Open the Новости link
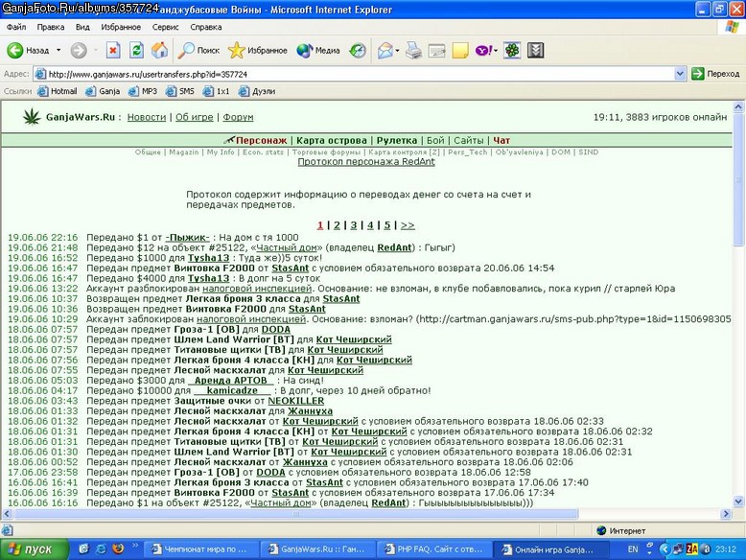The height and width of the screenshot is (560, 746). pyautogui.click(x=147, y=117)
